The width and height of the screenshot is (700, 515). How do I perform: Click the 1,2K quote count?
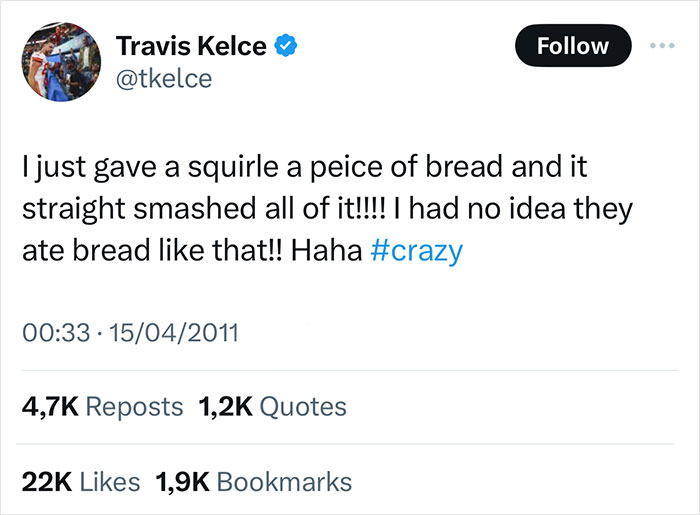click(225, 407)
